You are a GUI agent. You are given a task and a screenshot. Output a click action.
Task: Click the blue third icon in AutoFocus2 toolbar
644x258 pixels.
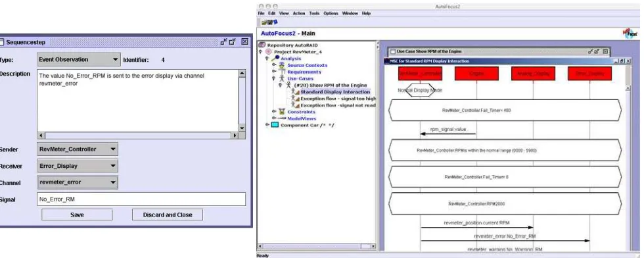[275, 22]
